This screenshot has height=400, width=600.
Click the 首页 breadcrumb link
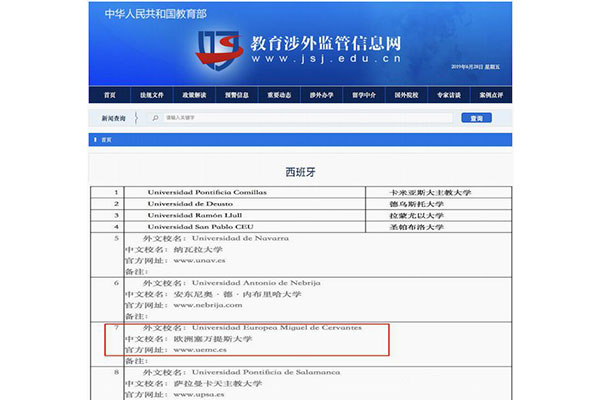point(107,141)
